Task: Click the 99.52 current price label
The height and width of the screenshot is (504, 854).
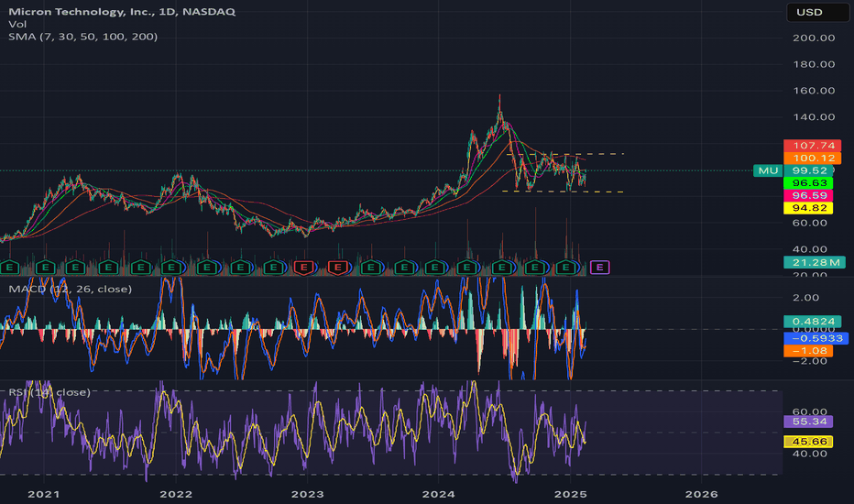Action: [809, 170]
